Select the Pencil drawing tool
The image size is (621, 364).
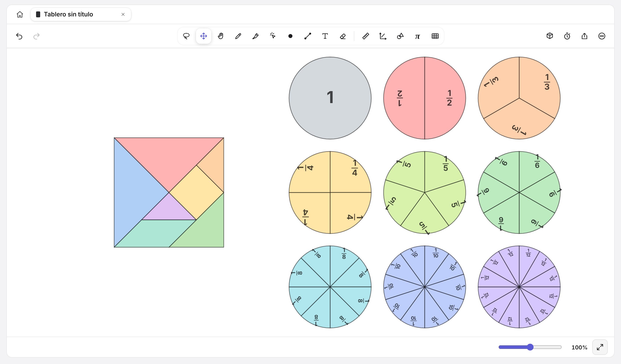click(238, 36)
